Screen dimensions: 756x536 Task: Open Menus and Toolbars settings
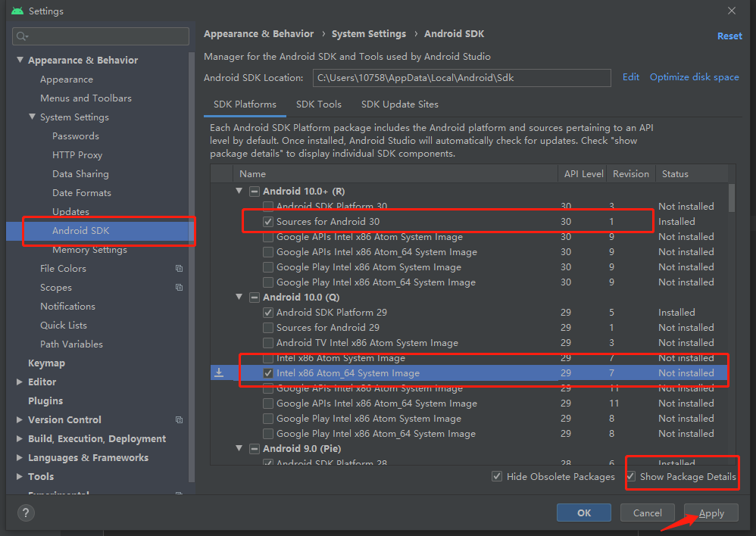(x=86, y=98)
